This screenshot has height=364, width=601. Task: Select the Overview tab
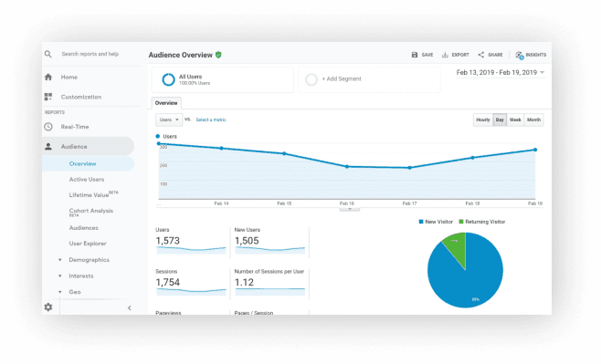166,103
